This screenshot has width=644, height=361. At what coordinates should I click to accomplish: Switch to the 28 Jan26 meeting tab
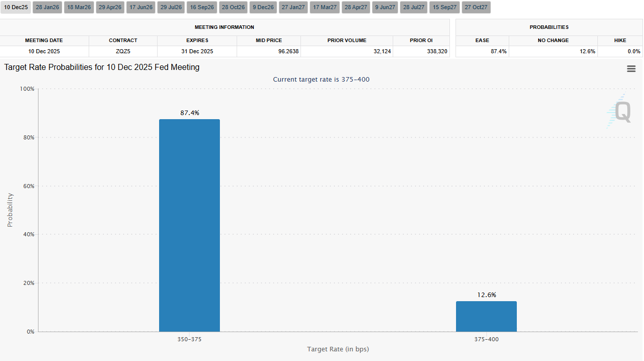tap(47, 7)
